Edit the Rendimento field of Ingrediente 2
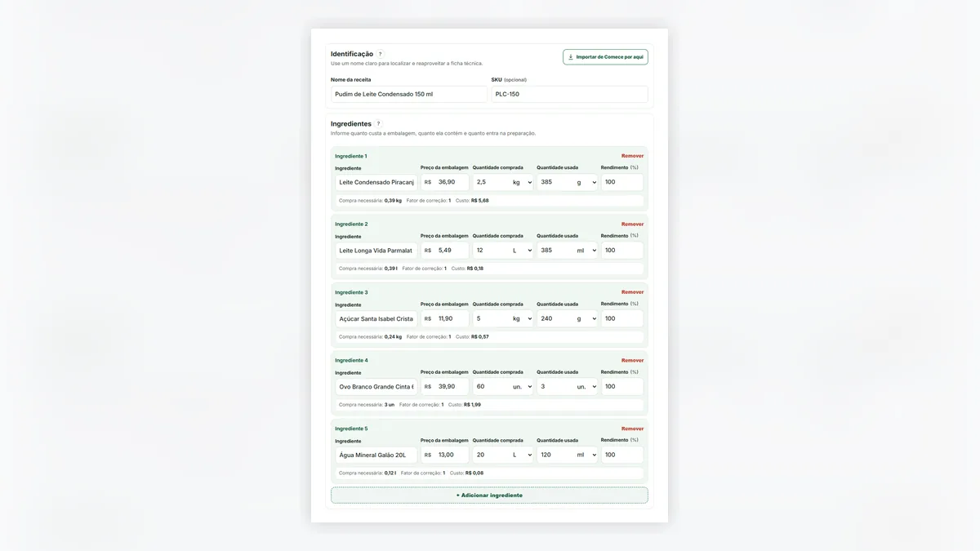Screen dimensions: 980x551 click(622, 251)
